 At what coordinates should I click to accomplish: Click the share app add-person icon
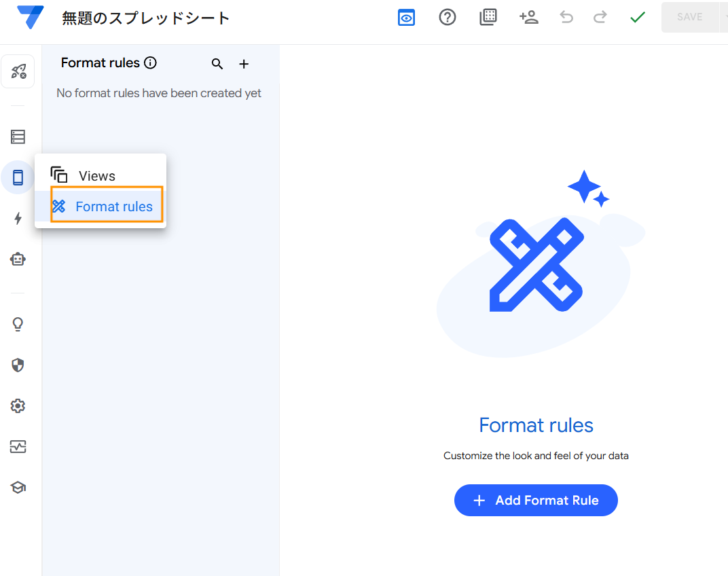(x=528, y=18)
